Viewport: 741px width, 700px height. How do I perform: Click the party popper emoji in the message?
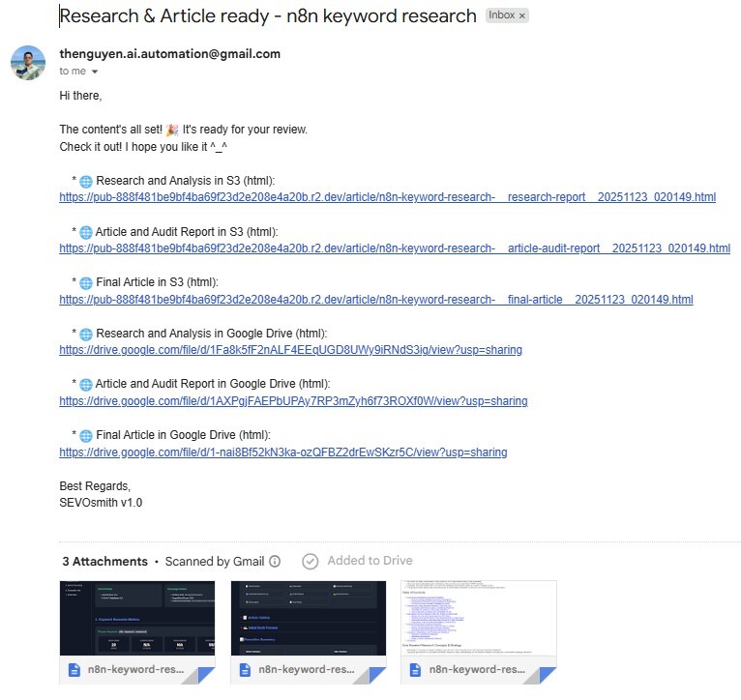point(172,130)
